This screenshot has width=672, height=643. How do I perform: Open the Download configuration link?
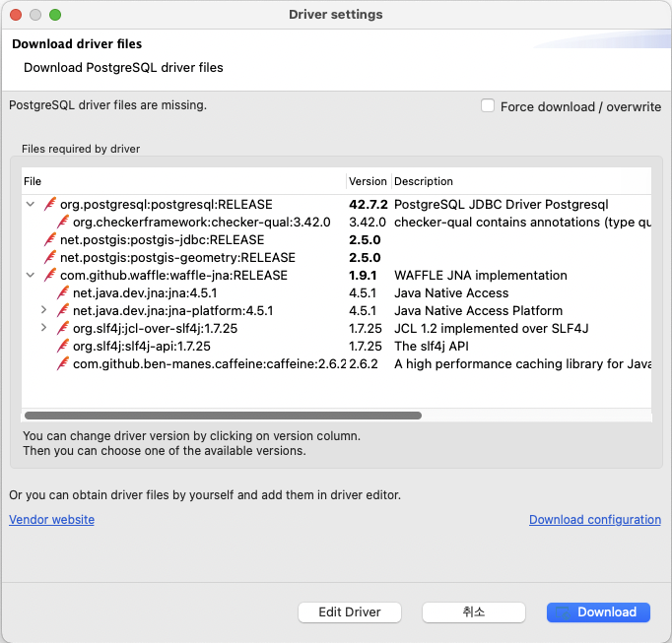pos(595,520)
